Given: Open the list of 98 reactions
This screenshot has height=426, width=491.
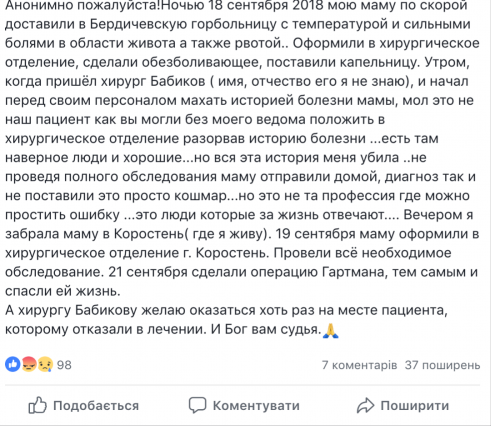Looking at the screenshot, I should (64, 365).
